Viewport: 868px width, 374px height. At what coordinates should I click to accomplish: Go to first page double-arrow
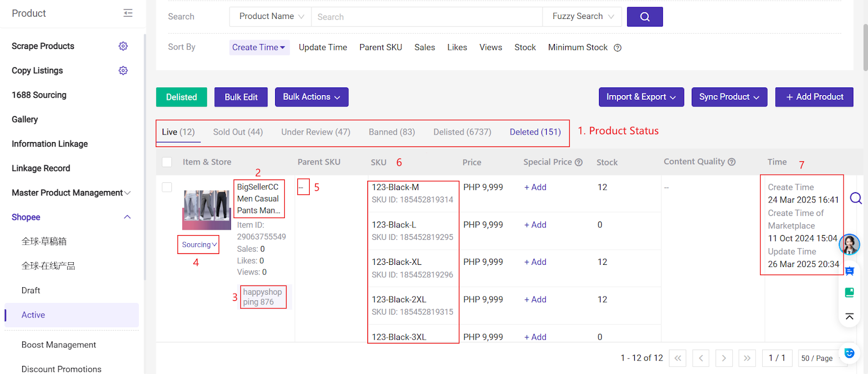[678, 358]
